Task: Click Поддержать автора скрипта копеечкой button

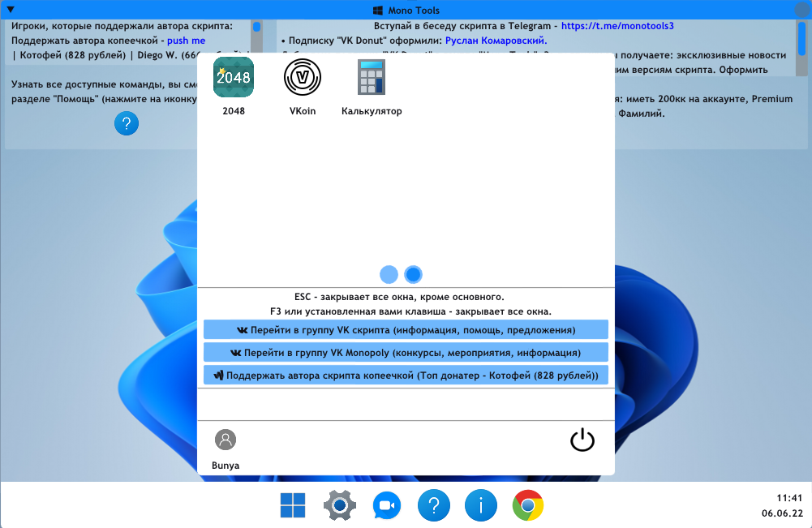Action: [406, 376]
